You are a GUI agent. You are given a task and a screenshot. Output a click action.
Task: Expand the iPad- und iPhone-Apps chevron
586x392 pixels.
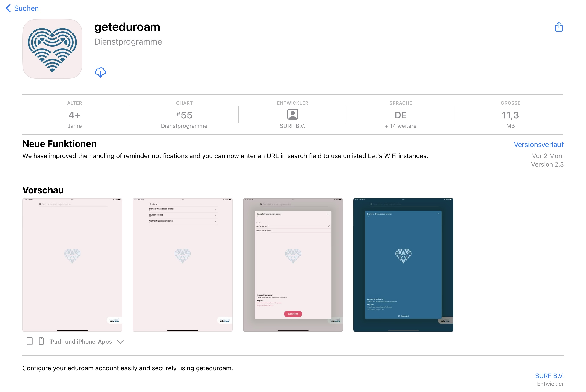pos(120,342)
